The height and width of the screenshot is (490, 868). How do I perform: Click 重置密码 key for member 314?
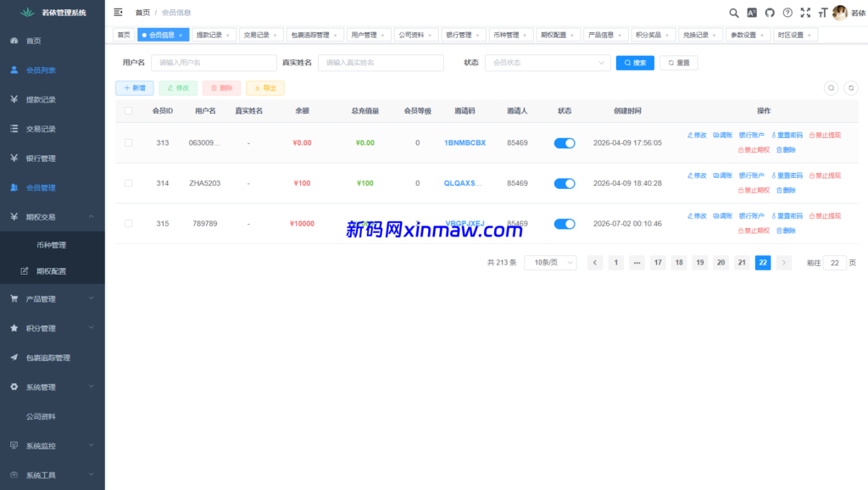click(x=787, y=175)
